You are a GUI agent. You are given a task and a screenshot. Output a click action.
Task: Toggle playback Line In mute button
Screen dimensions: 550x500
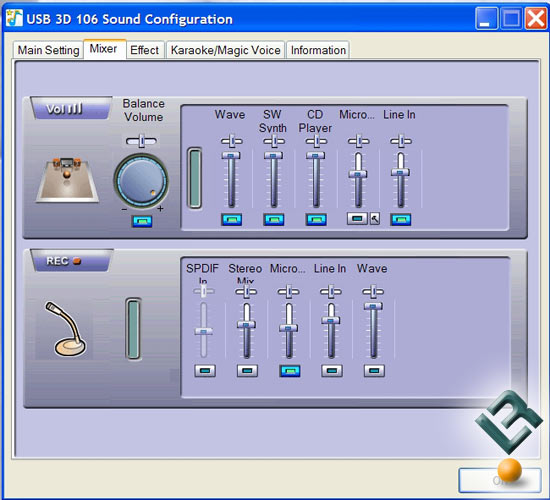coord(401,219)
